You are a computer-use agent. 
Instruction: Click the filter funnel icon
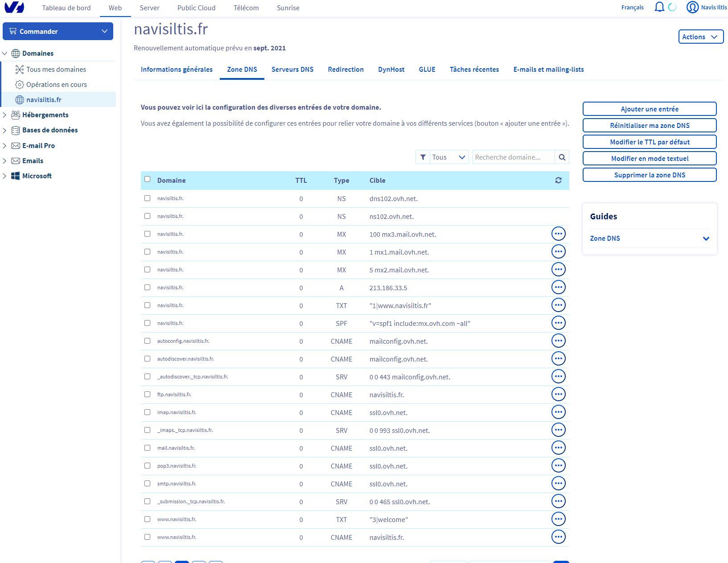coord(423,157)
